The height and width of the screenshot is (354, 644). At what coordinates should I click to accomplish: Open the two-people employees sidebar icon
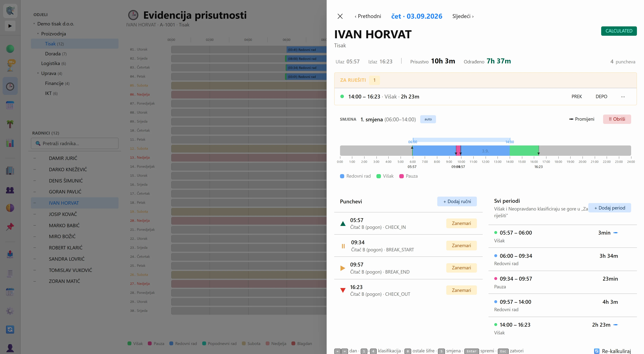pyautogui.click(x=10, y=190)
